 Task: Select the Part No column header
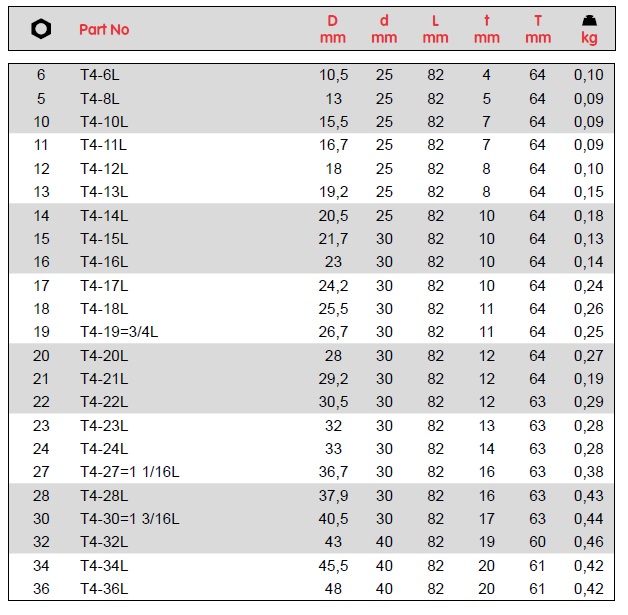click(x=104, y=29)
